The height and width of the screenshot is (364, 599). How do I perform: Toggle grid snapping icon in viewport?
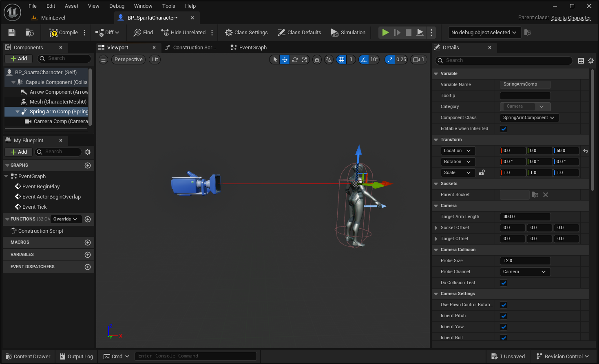[342, 60]
